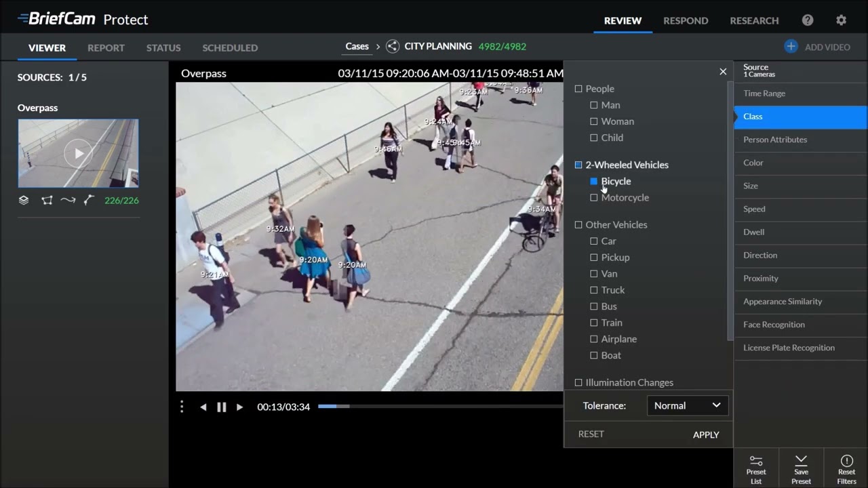
Task: Check the Truck checkbox
Action: pyautogui.click(x=594, y=289)
